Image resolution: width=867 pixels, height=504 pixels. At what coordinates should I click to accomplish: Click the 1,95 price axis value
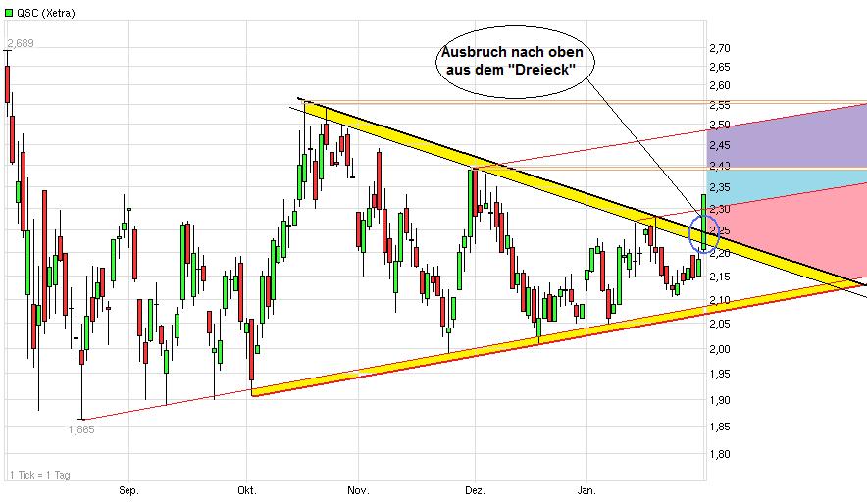pyautogui.click(x=719, y=375)
